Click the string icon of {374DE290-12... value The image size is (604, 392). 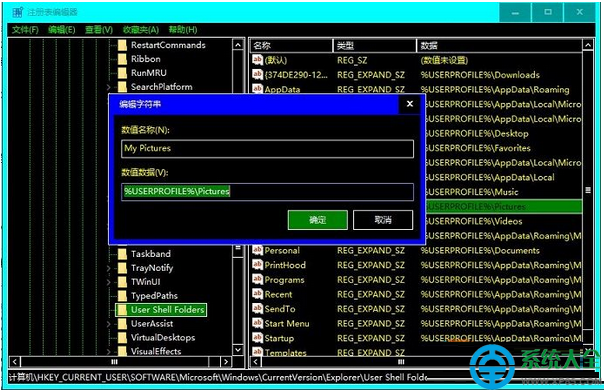[257, 74]
